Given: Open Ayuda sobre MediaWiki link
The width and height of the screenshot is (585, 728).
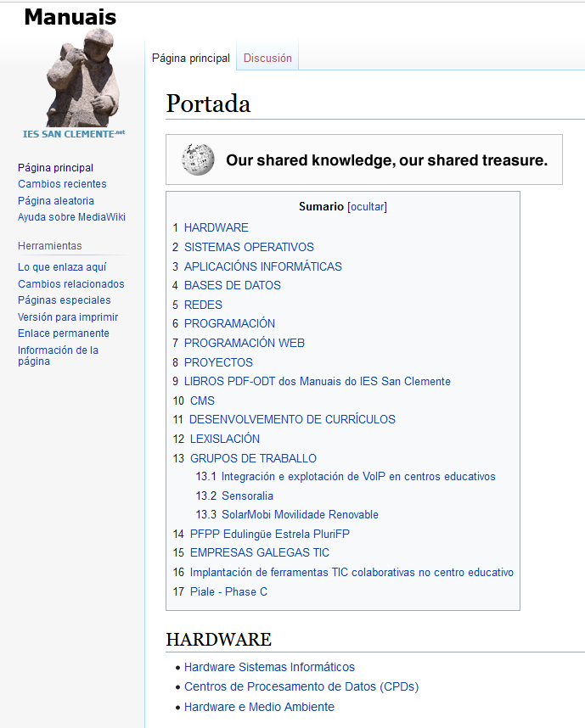Looking at the screenshot, I should pyautogui.click(x=71, y=217).
